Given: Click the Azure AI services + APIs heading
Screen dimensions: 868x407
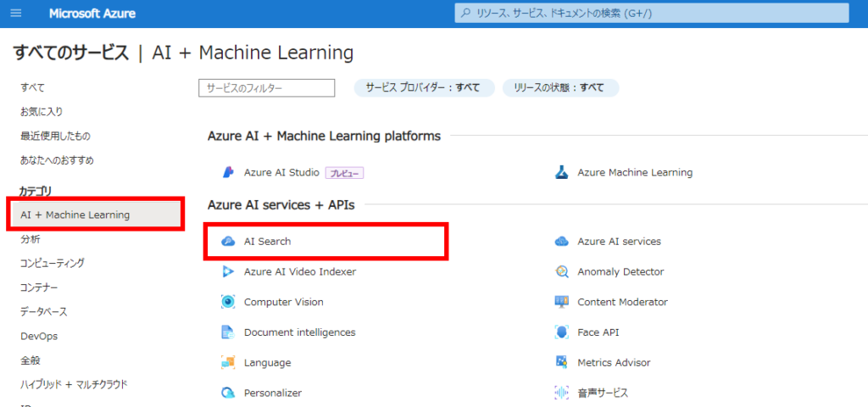Looking at the screenshot, I should tap(281, 205).
